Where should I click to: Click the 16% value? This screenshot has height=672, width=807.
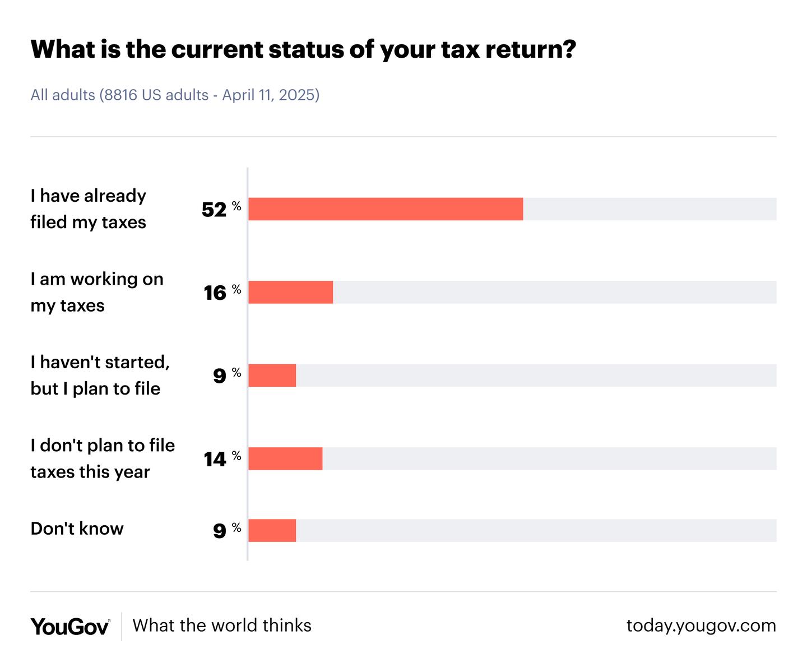215,293
